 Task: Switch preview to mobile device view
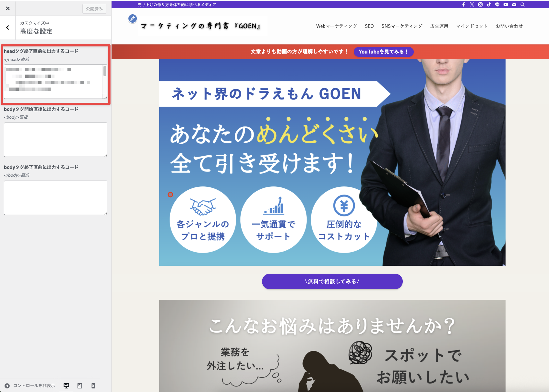(93, 386)
